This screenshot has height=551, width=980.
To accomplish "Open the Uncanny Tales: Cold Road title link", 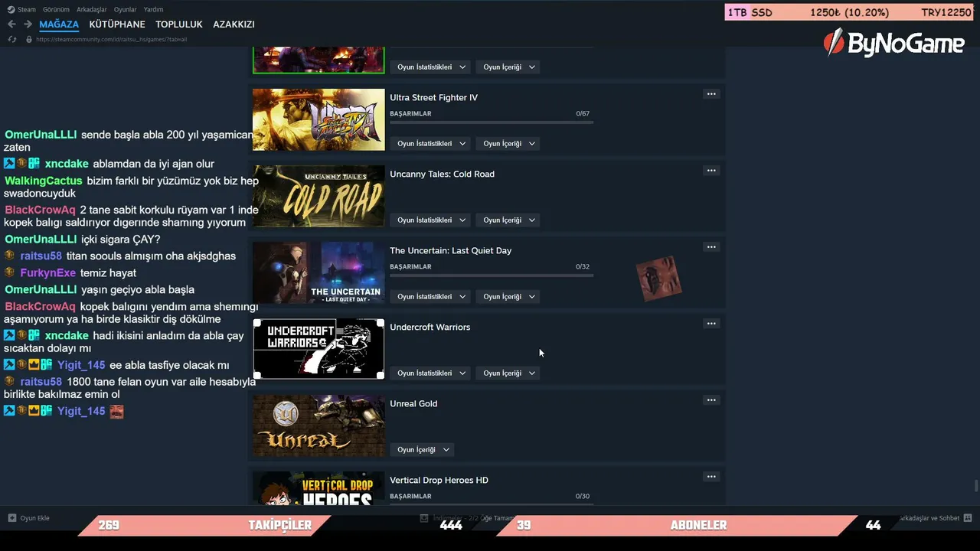I will point(442,174).
